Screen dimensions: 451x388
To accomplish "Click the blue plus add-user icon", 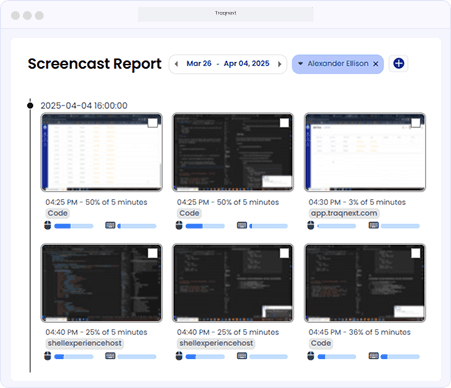I will pos(399,63).
